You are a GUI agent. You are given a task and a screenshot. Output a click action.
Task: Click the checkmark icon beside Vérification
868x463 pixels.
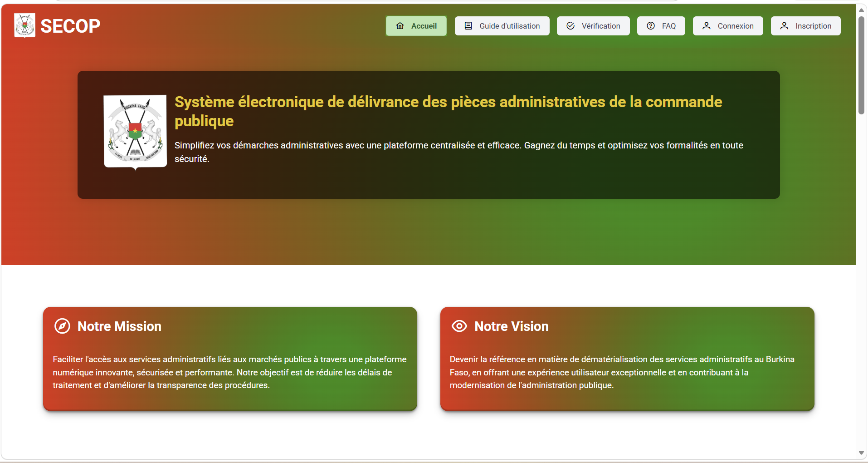pyautogui.click(x=571, y=26)
